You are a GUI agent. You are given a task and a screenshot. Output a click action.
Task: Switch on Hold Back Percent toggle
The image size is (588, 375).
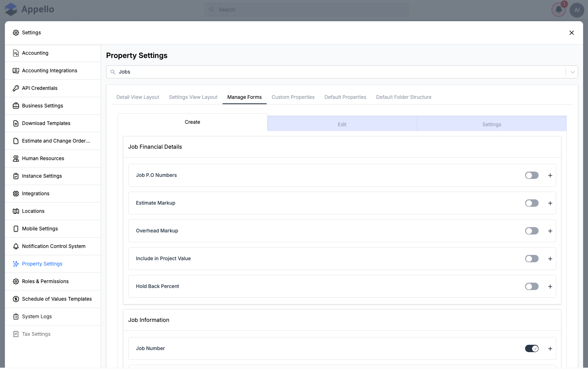[x=532, y=286]
